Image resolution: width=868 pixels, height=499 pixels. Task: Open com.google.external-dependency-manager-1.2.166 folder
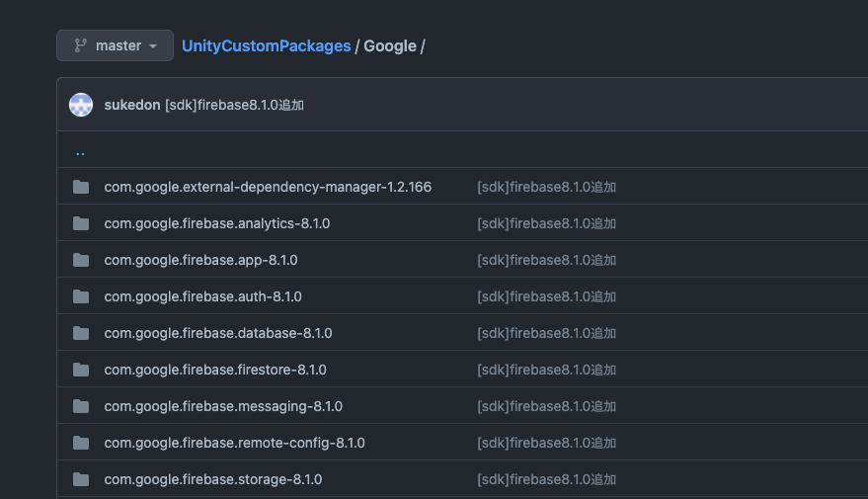tap(268, 187)
